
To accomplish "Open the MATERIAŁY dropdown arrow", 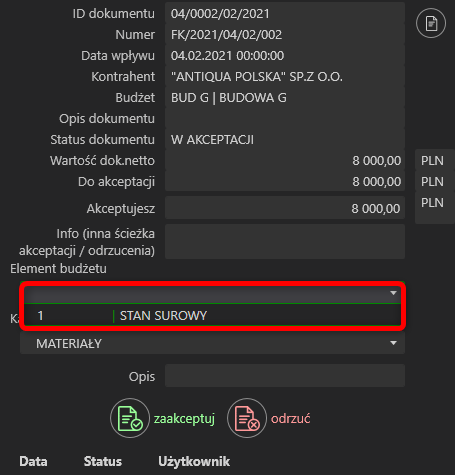I will click(x=393, y=343).
